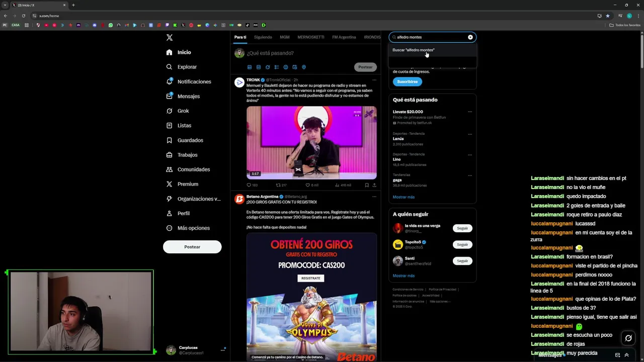
Task: Switch to the Siguiendo timeline tab
Action: click(x=263, y=37)
